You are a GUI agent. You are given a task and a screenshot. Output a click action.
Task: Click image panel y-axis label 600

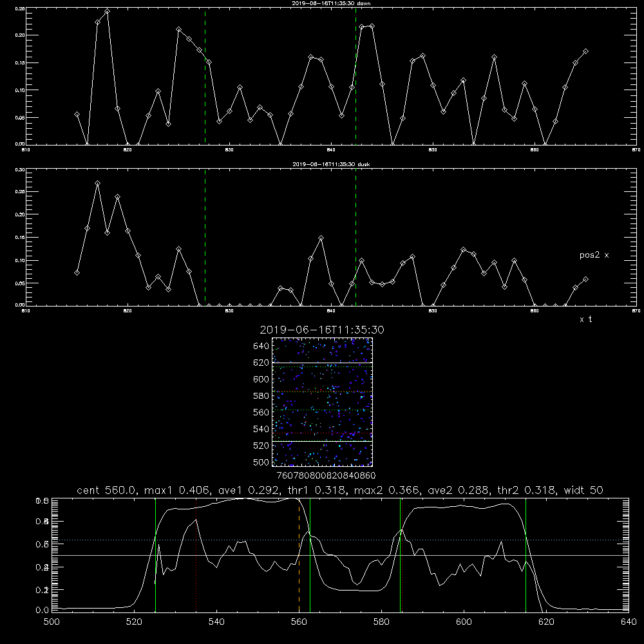pyautogui.click(x=261, y=379)
